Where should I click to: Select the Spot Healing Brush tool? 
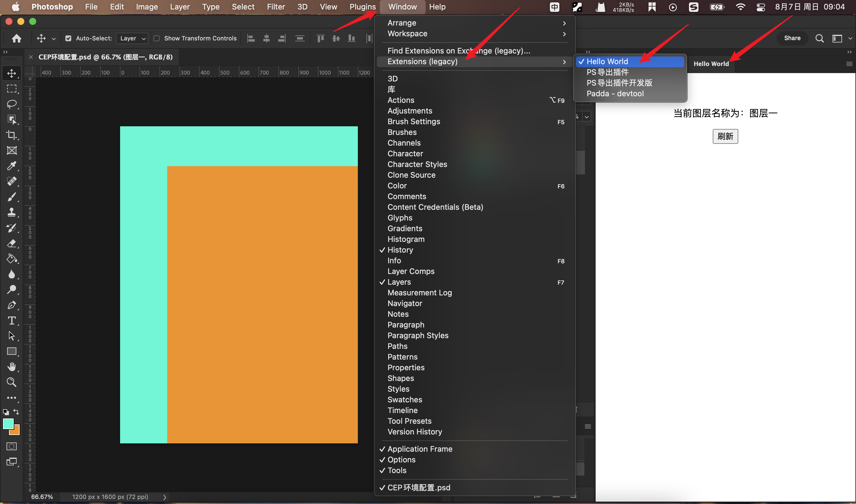[x=12, y=181]
